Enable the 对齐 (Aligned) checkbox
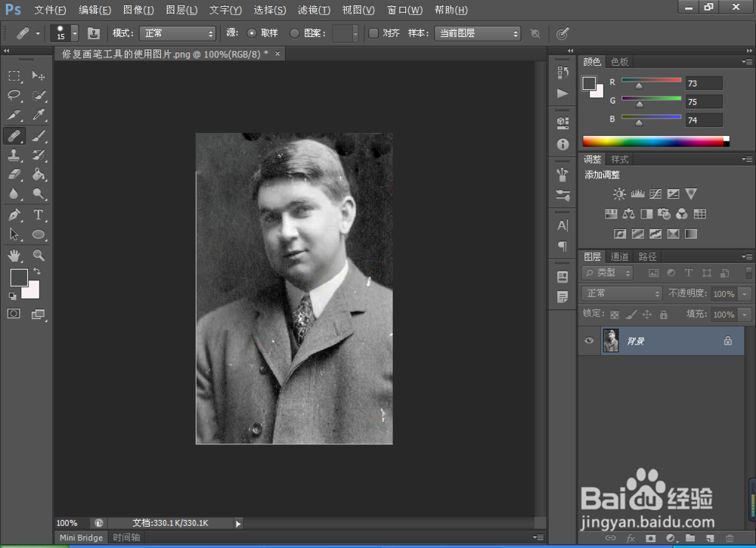 373,33
